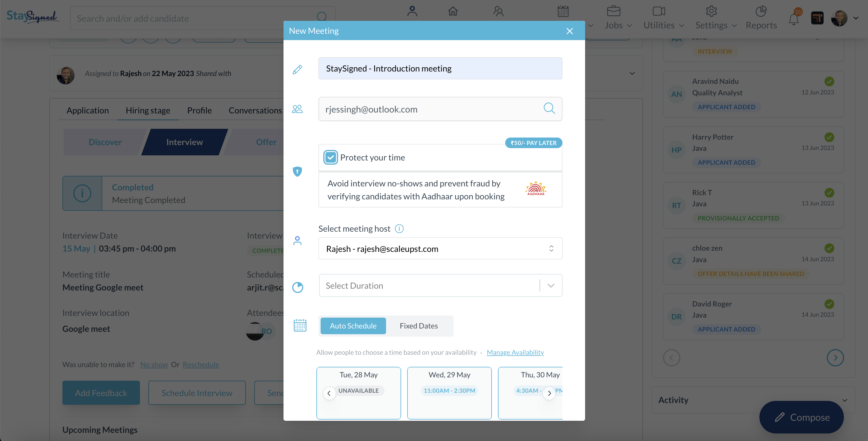Expand the assigned-to details chevron
This screenshot has width=868, height=441.
(x=632, y=73)
